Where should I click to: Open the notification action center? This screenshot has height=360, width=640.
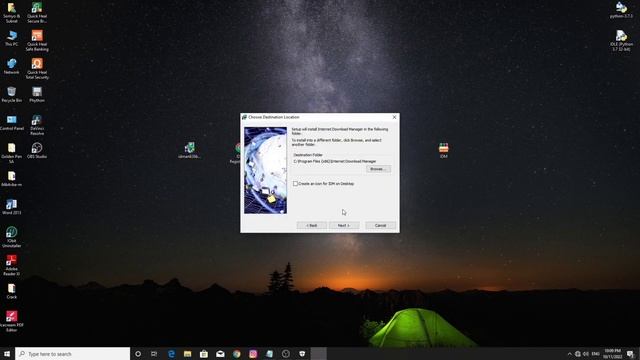click(x=631, y=353)
